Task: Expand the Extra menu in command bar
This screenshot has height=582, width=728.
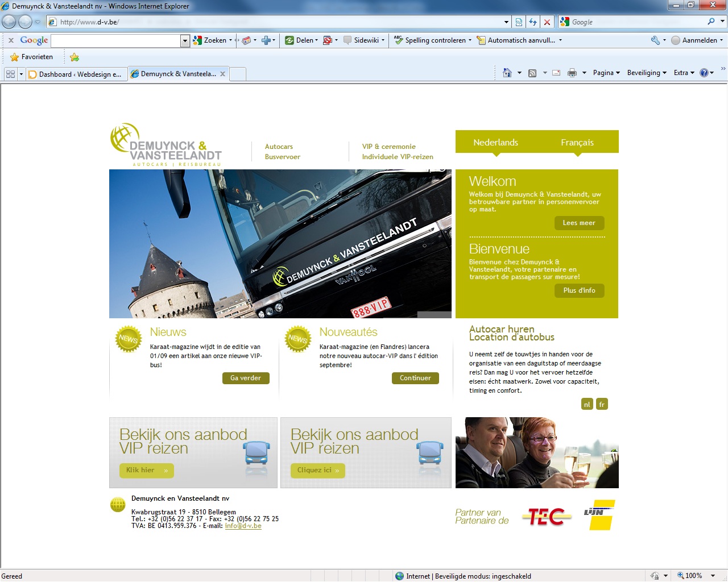Action: point(684,73)
